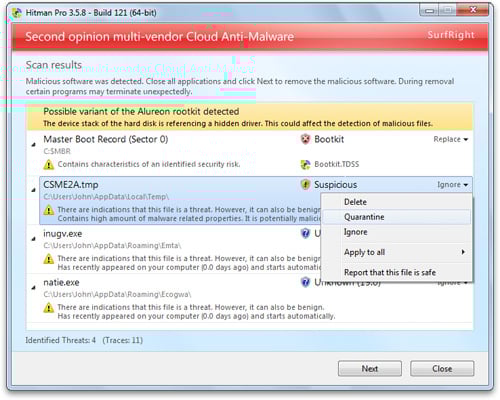
Task: Click the Next button
Action: coord(370,368)
